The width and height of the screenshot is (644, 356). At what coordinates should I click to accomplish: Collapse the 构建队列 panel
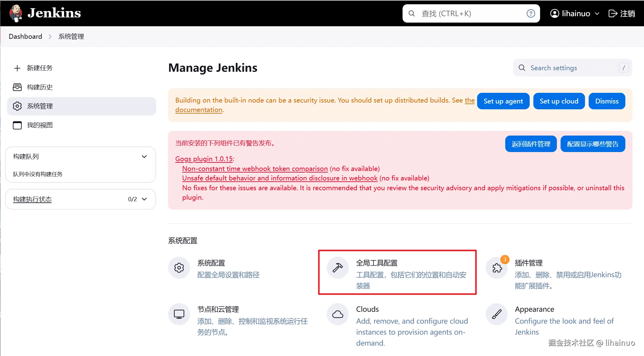(x=144, y=156)
